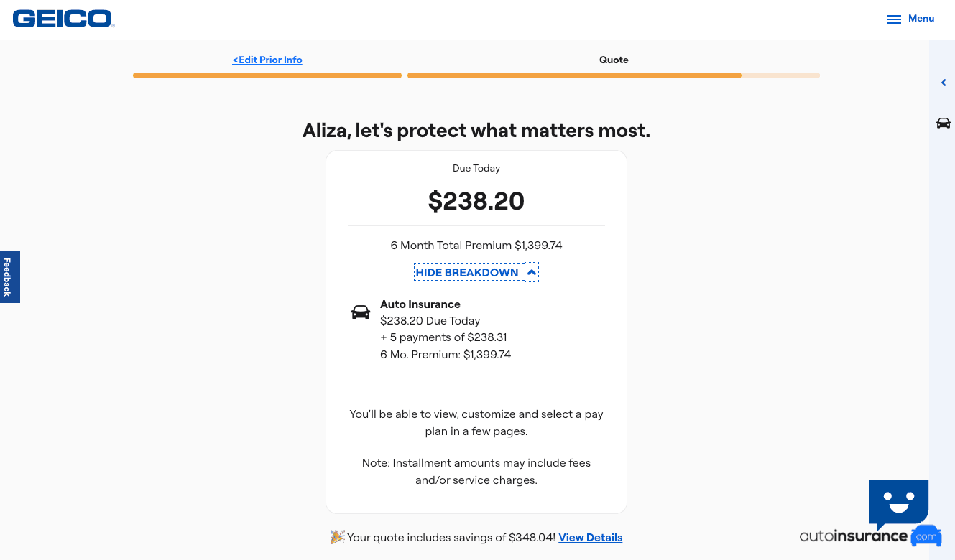The width and height of the screenshot is (955, 560).
Task: Click the Menu text label
Action: (921, 18)
